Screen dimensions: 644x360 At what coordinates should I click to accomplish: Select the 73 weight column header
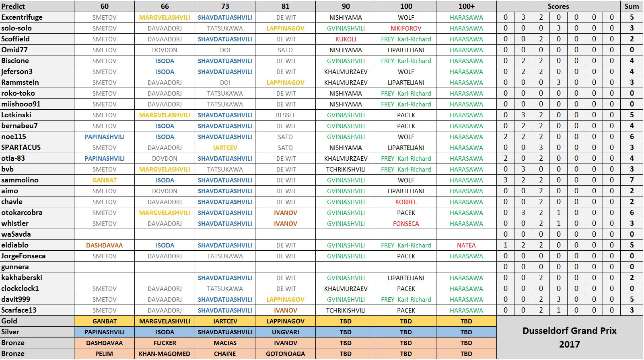coord(225,6)
